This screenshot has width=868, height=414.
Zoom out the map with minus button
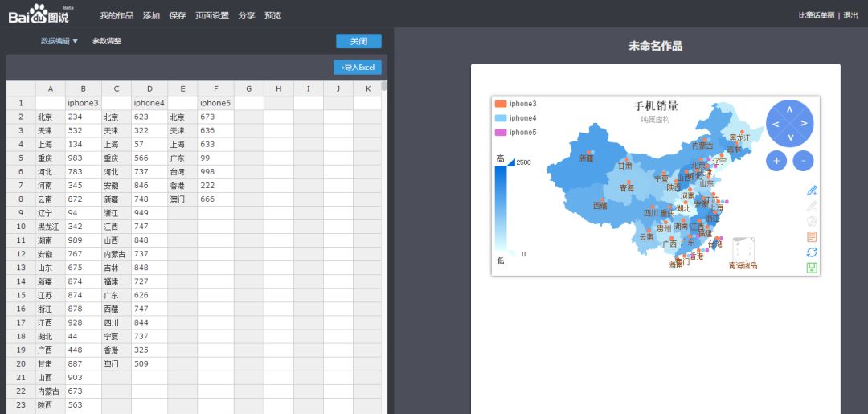coord(803,161)
